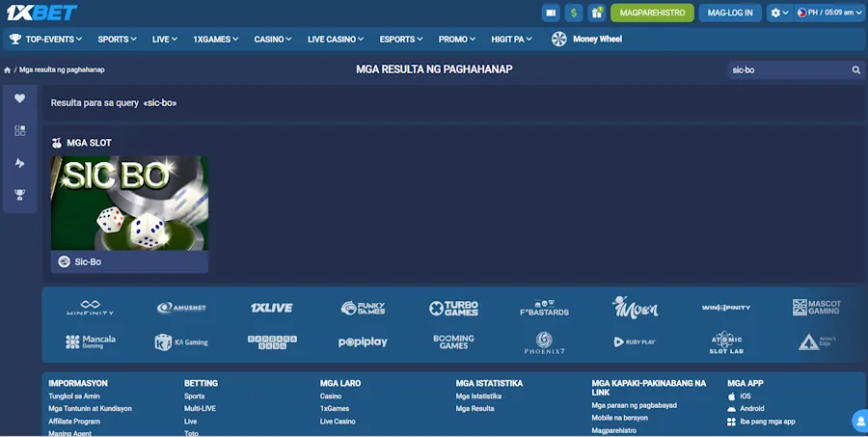Open Tungkol sa Amin link
The image size is (868, 437).
(74, 396)
